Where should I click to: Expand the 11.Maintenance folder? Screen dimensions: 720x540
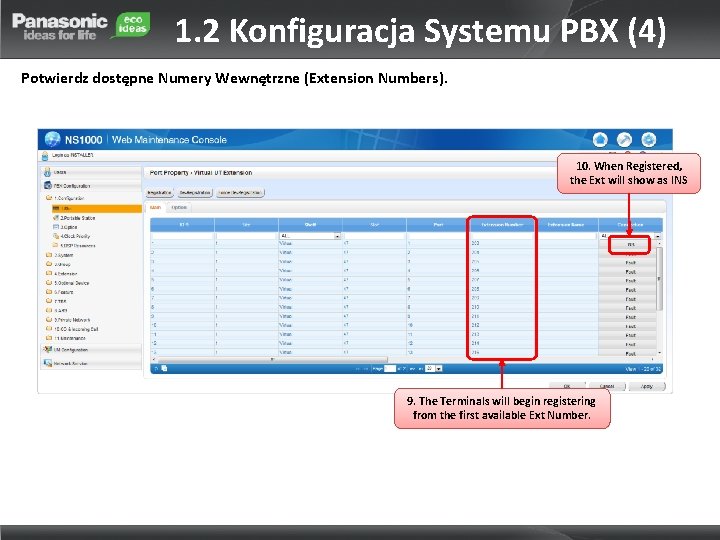pos(49,338)
